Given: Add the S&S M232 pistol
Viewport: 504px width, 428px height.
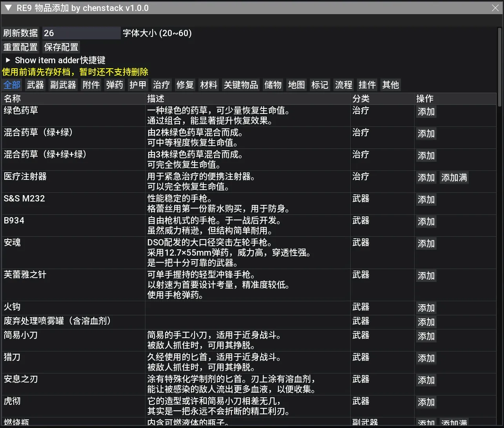Looking at the screenshot, I should click(426, 200).
